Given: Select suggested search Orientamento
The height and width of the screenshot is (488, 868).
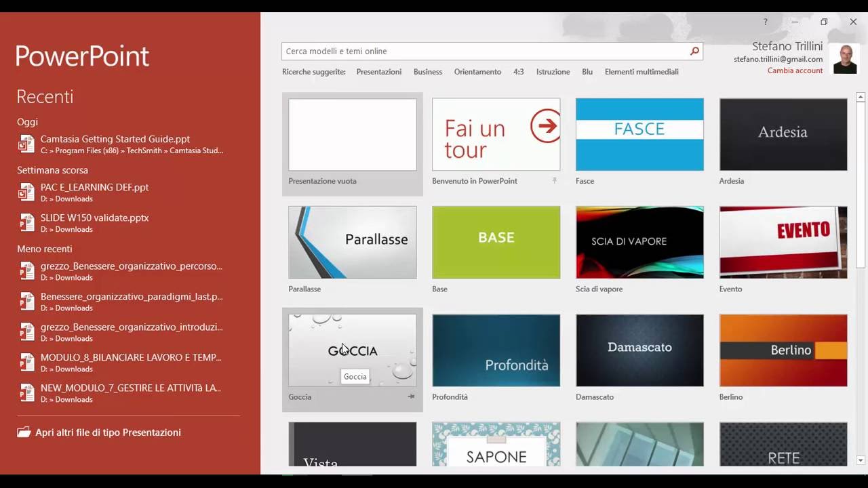Looking at the screenshot, I should (x=478, y=72).
